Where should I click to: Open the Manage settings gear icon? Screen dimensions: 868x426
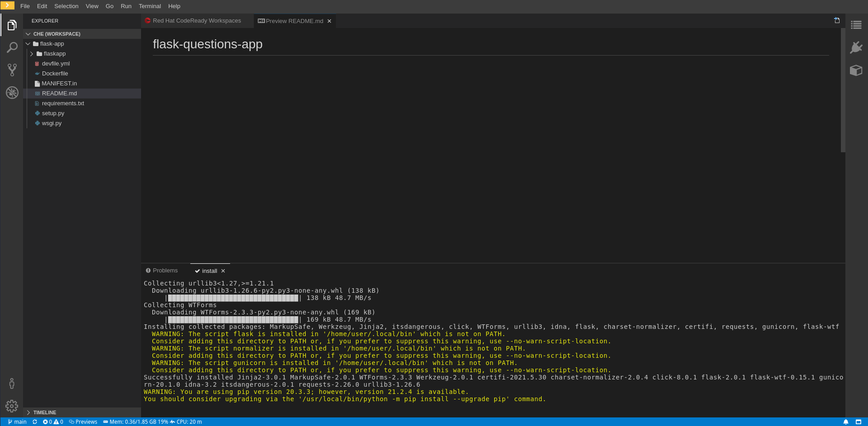[12, 406]
